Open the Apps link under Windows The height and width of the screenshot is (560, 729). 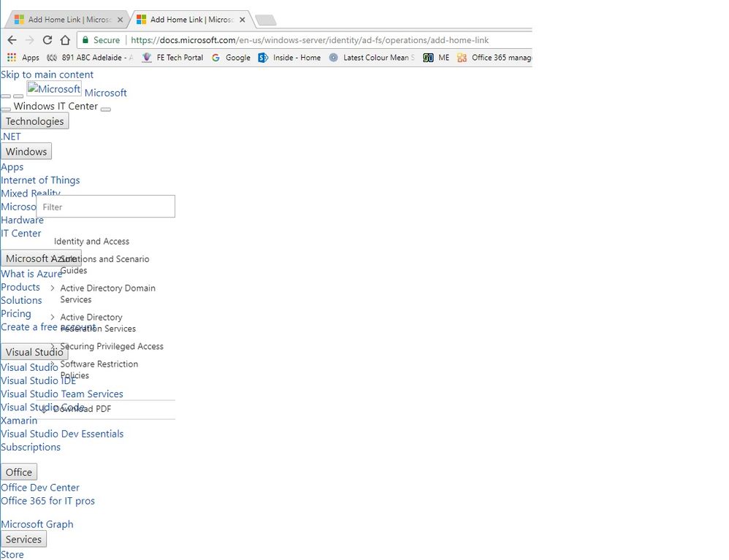coord(12,167)
